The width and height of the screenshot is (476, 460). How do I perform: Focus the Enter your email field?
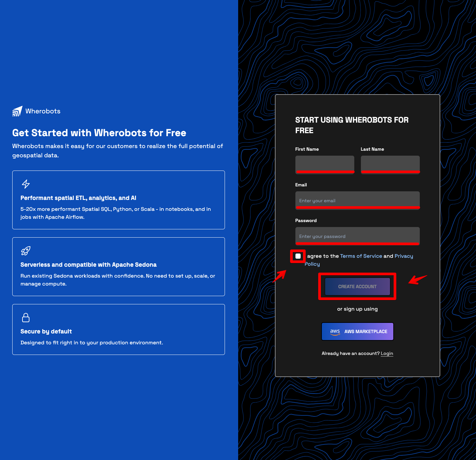358,200
